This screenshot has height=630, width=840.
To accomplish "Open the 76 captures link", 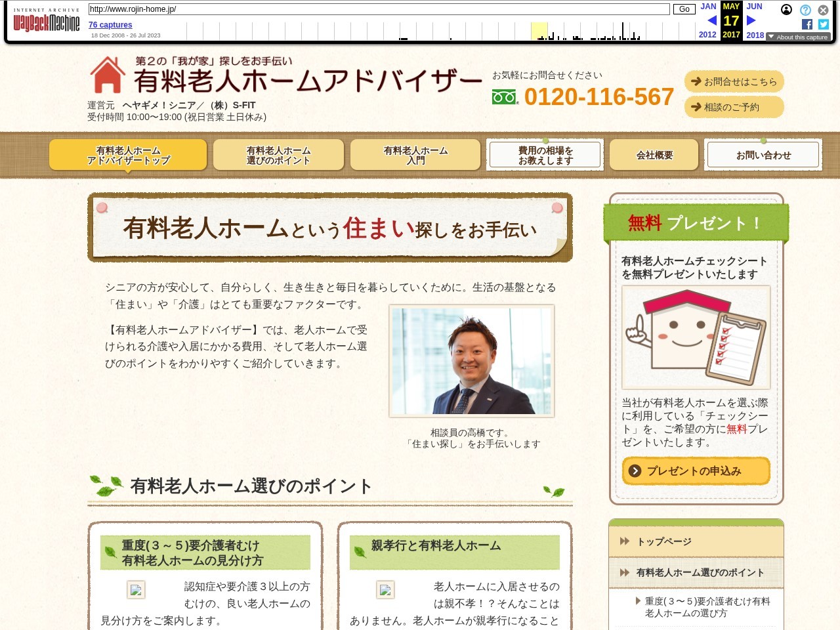I will click(110, 25).
